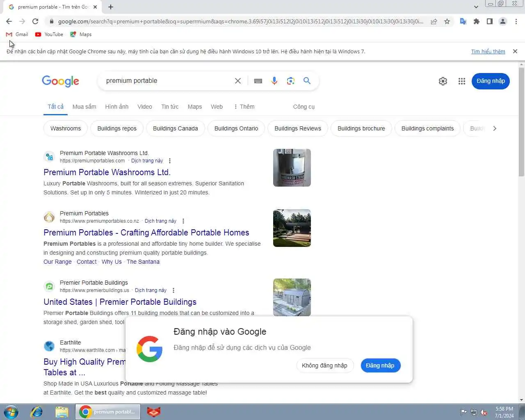
Task: Open the Tìm hiểu thêm link
Action: coord(488,51)
